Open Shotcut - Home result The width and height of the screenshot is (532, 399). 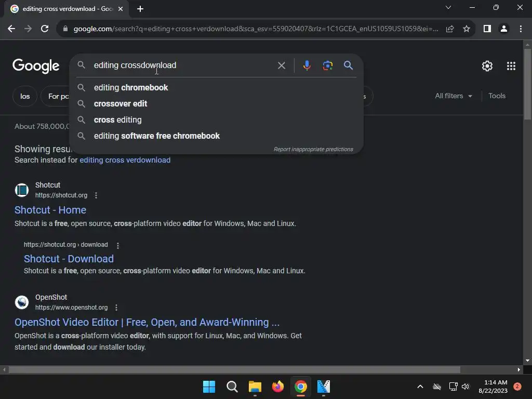(x=50, y=210)
